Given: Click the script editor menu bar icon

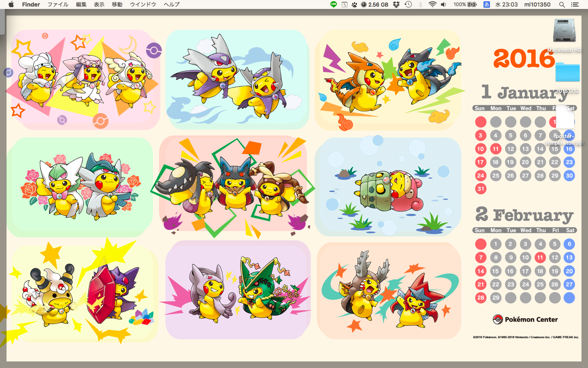Looking at the screenshot, I should (344, 4).
